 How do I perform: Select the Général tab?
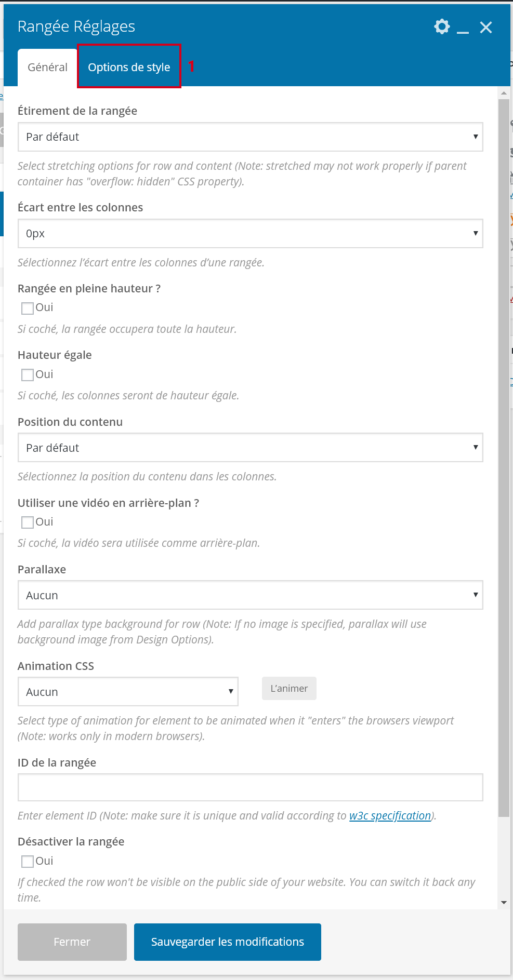coord(47,68)
